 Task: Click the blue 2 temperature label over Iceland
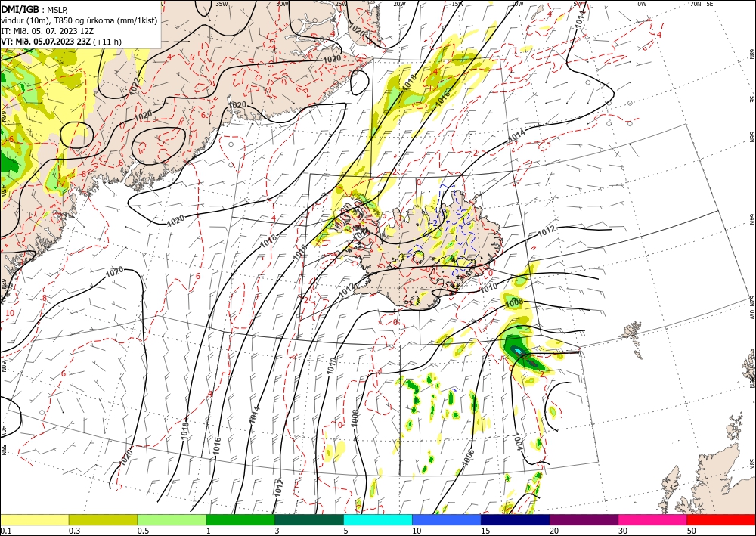click(435, 223)
